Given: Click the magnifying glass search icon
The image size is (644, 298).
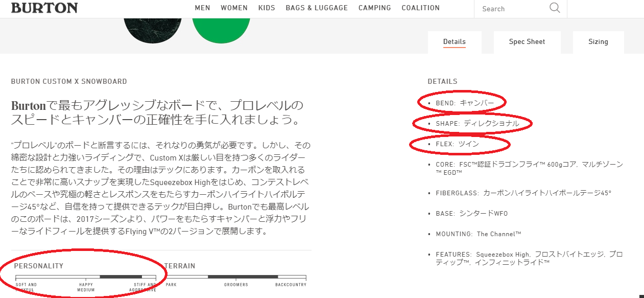Looking at the screenshot, I should click(x=555, y=8).
